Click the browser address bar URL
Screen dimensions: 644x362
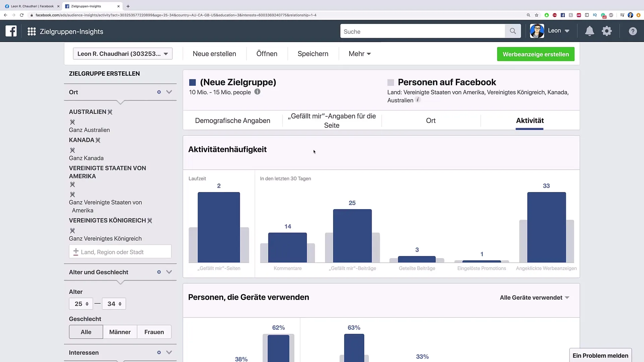pyautogui.click(x=176, y=15)
